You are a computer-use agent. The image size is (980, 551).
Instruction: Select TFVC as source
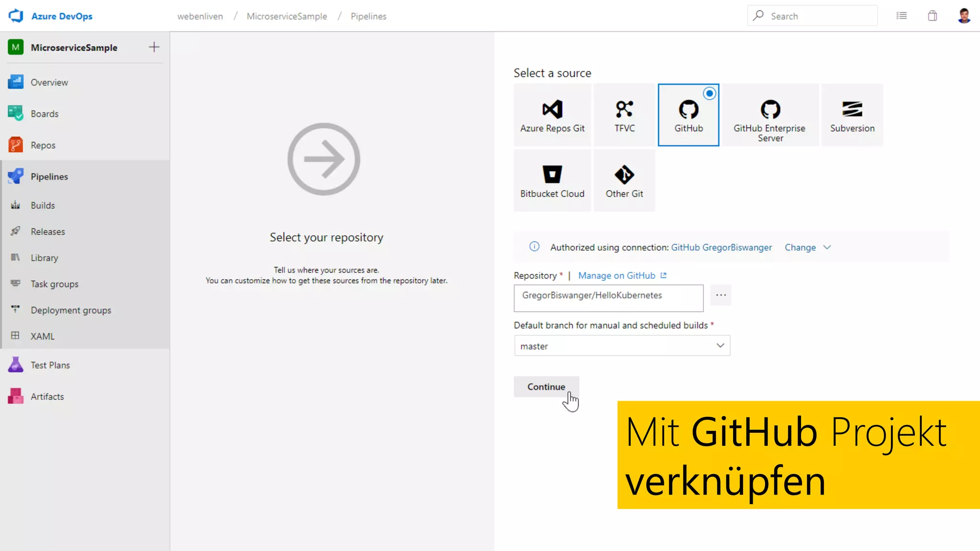(x=624, y=115)
